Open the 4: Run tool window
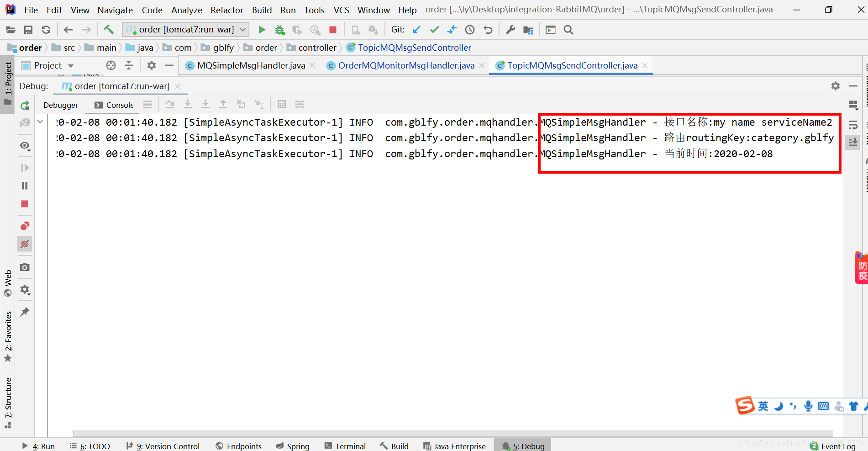The height and width of the screenshot is (451, 868). point(38,446)
